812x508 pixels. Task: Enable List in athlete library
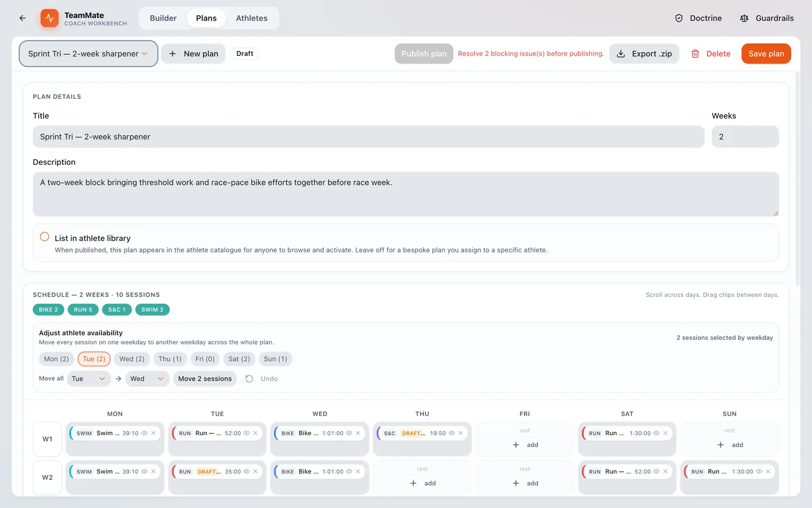(x=45, y=237)
